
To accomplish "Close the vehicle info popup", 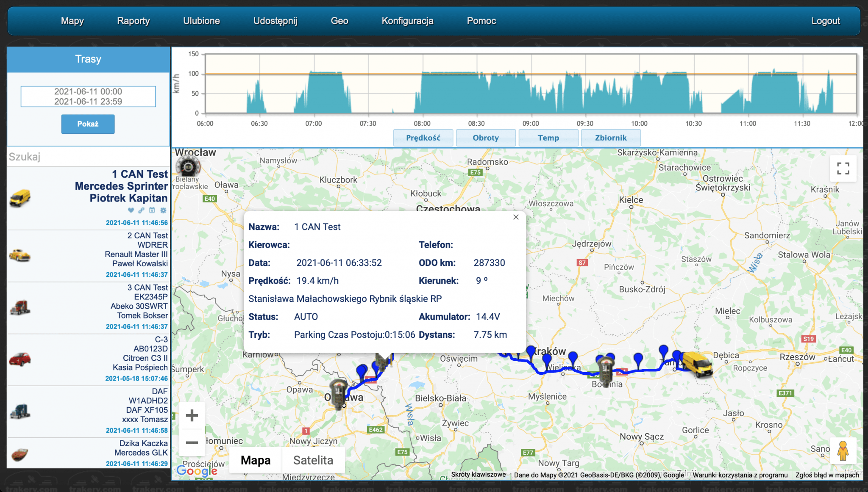I will [x=516, y=217].
